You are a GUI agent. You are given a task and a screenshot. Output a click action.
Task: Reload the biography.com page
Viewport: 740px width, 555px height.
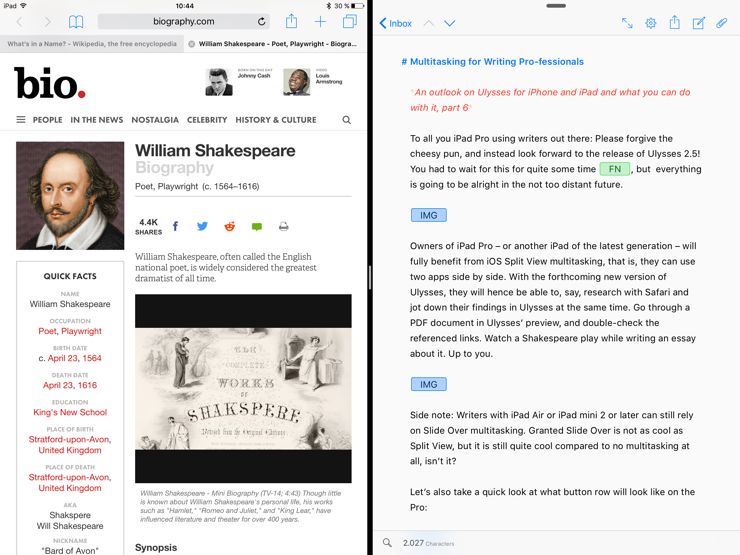tap(261, 22)
